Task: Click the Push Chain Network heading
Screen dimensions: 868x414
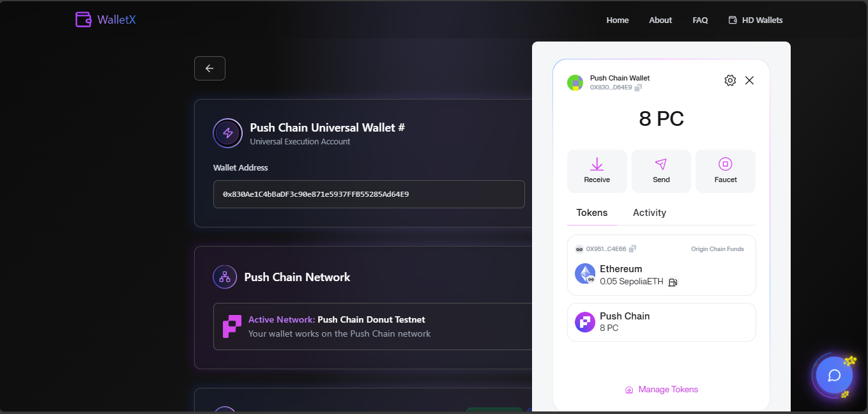Action: click(297, 277)
